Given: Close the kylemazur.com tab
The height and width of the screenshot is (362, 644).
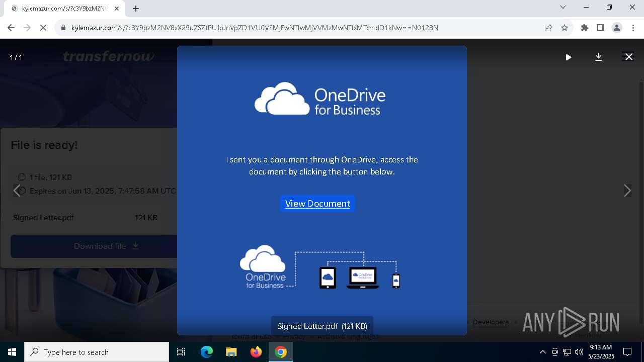Looking at the screenshot, I should coord(117,8).
